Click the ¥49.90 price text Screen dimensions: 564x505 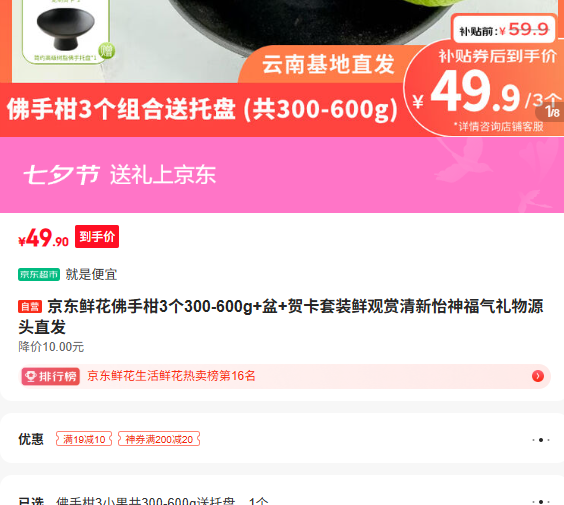click(43, 238)
